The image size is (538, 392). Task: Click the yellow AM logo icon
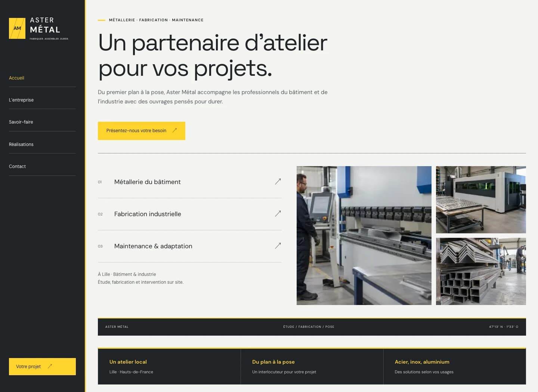point(17,28)
